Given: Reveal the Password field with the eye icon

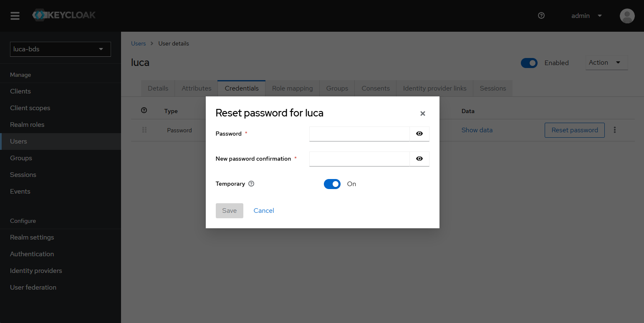Looking at the screenshot, I should coord(419,134).
